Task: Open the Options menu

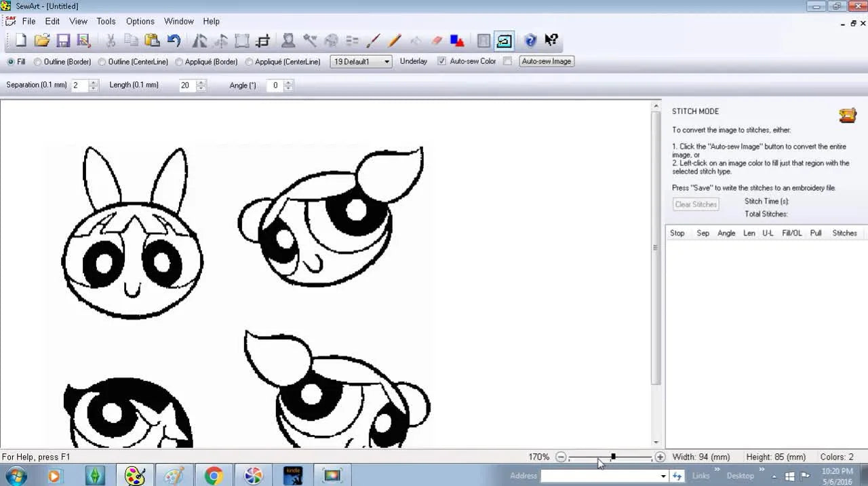Action: pyautogui.click(x=140, y=21)
